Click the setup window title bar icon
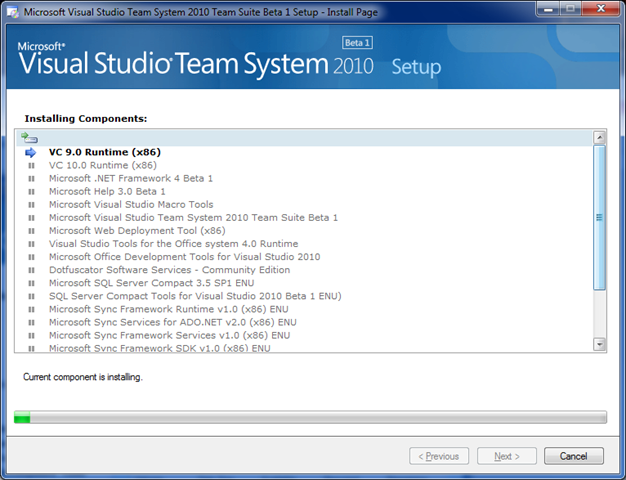 click(13, 12)
